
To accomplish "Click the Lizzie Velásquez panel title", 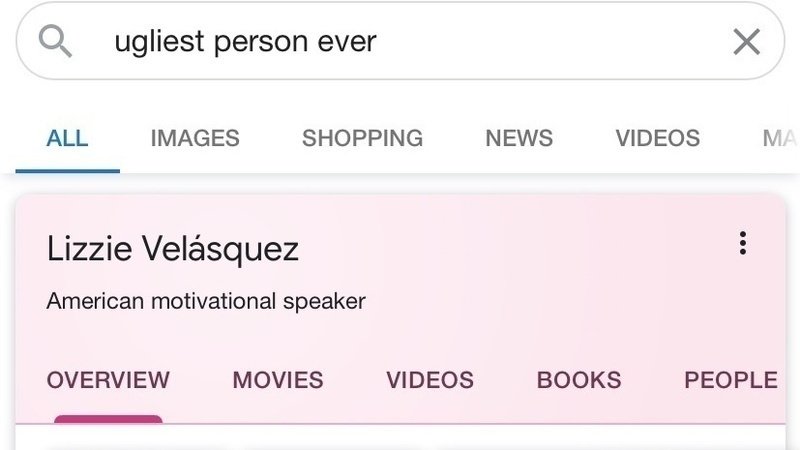I will [x=172, y=248].
